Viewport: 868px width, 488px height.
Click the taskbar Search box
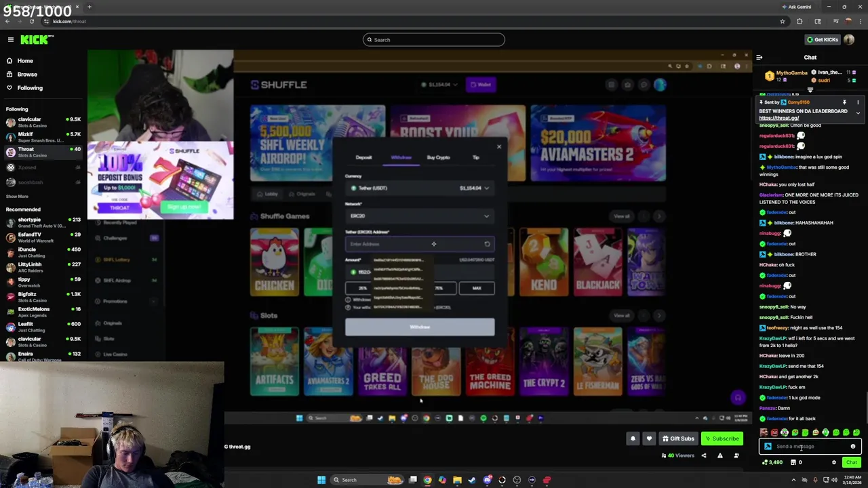[368, 480]
